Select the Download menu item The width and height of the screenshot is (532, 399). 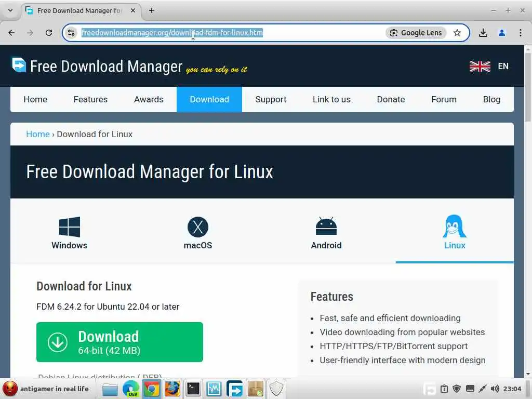coord(209,99)
